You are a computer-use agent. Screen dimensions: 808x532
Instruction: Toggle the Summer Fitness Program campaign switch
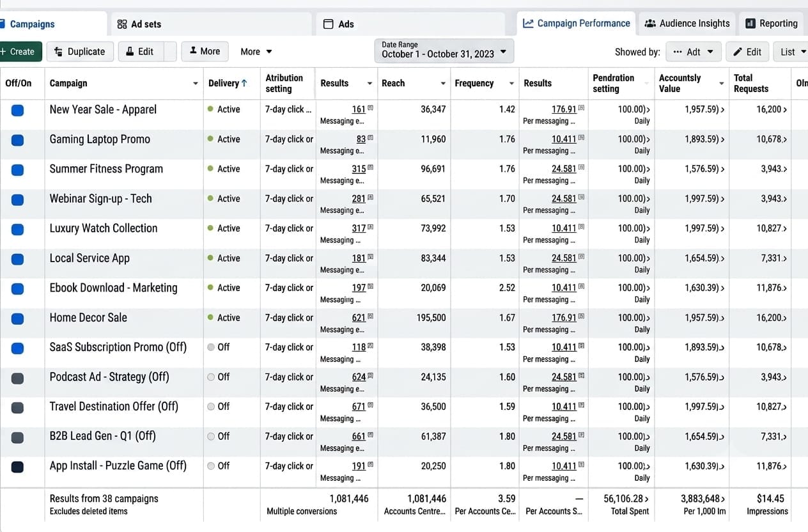(18, 169)
